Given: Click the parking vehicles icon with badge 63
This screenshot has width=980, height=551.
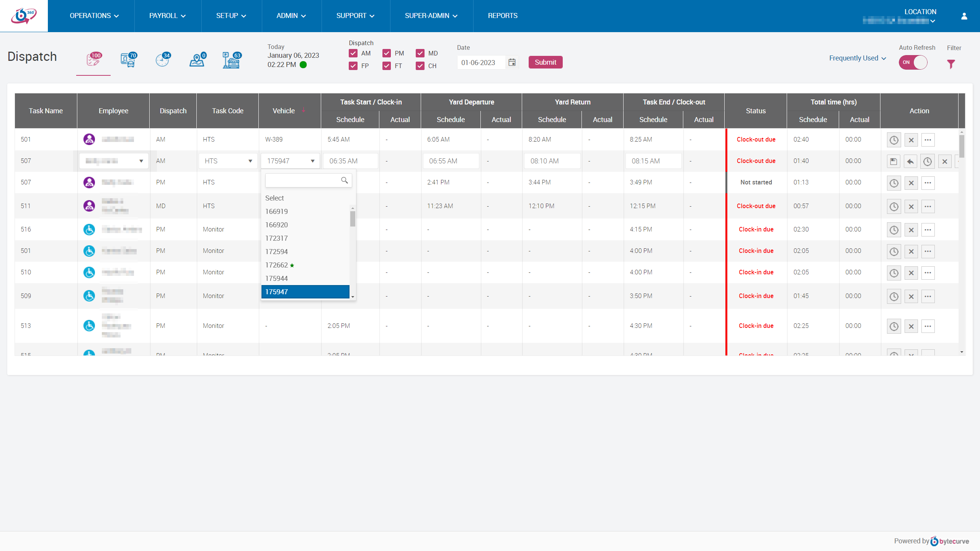Looking at the screenshot, I should pyautogui.click(x=231, y=60).
